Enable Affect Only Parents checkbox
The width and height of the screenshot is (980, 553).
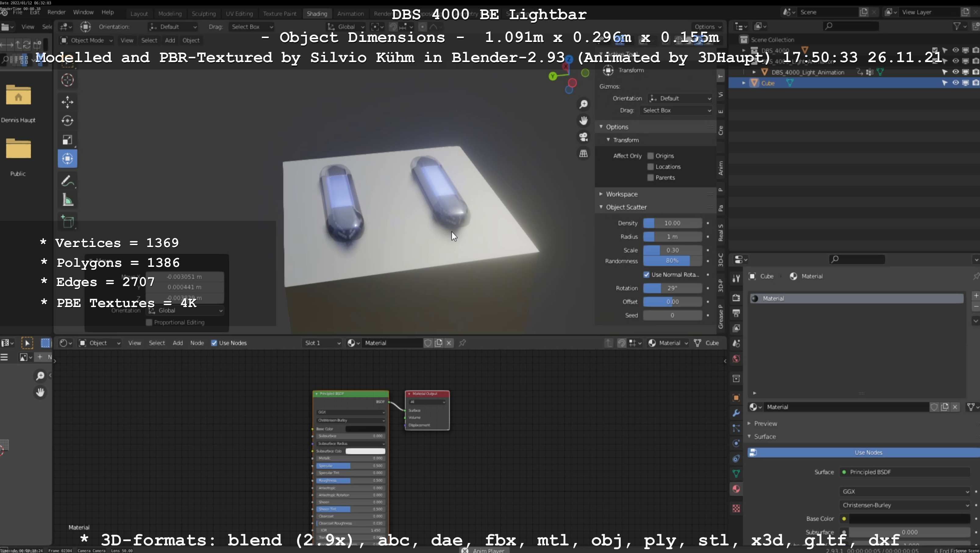pos(650,177)
